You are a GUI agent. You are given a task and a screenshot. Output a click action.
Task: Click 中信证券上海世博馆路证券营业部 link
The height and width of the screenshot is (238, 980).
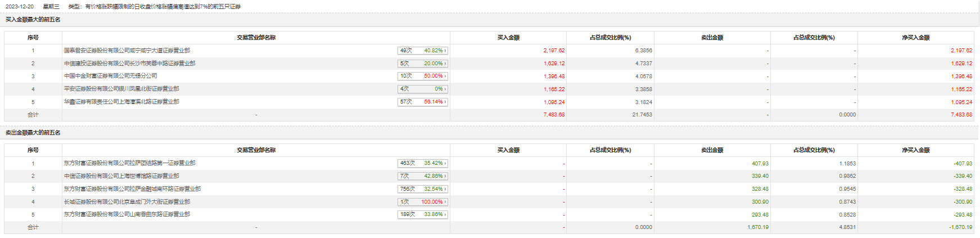coord(121,176)
